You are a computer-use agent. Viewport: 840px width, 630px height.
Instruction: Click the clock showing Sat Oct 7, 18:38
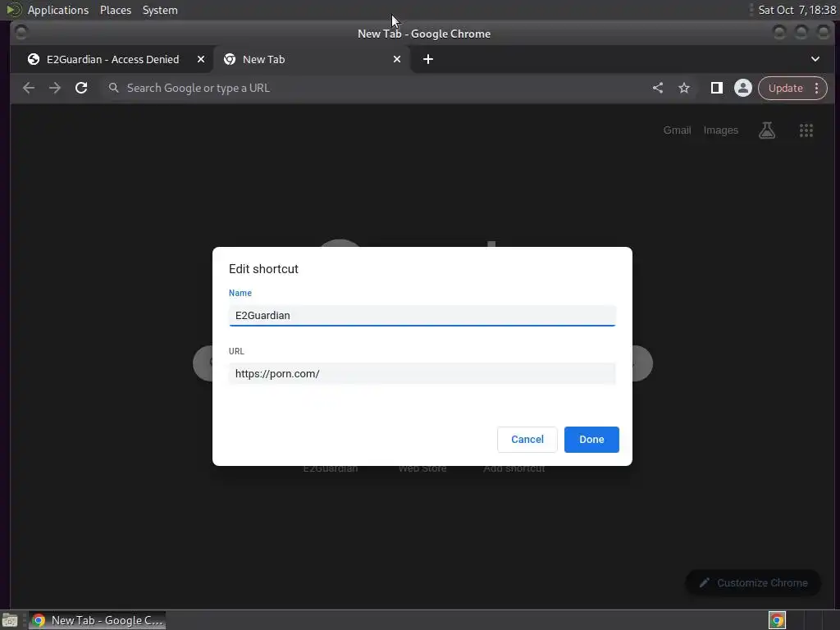point(797,10)
